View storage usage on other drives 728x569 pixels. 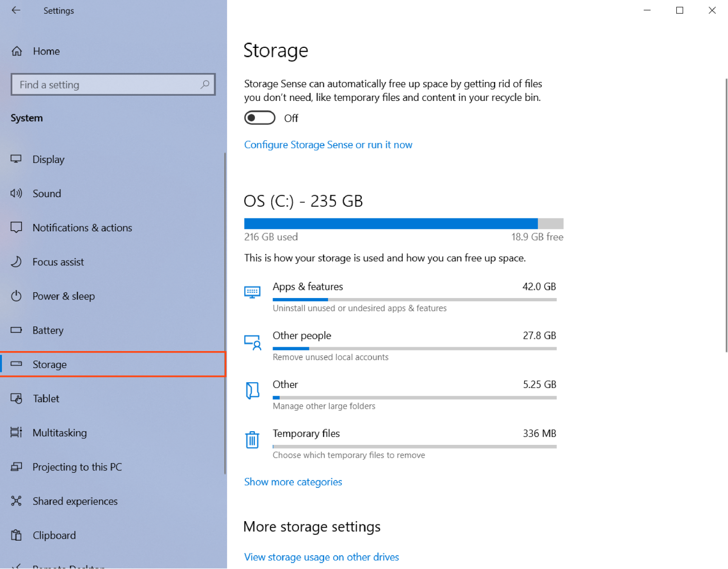point(321,557)
